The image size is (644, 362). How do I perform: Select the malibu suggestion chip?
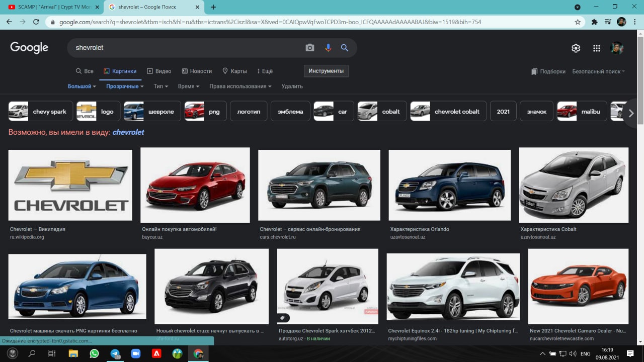click(x=582, y=112)
